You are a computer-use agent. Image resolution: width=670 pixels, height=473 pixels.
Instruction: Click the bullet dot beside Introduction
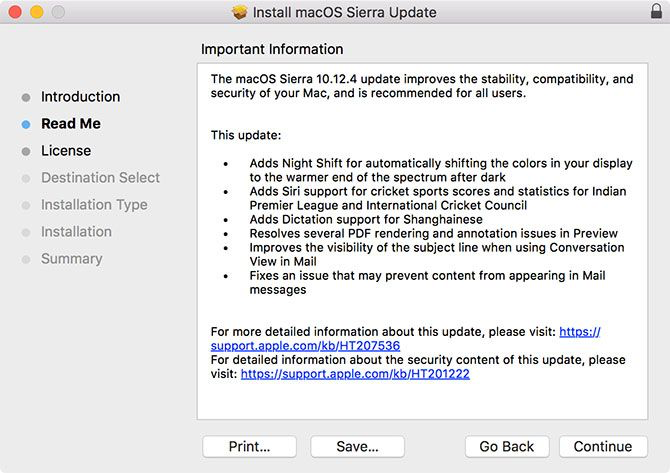[x=25, y=97]
